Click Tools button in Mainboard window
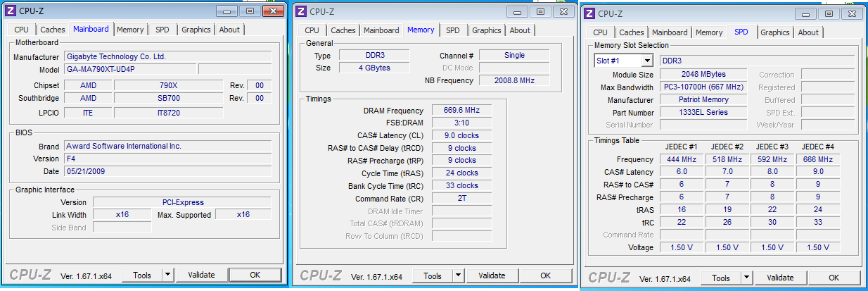 (142, 275)
